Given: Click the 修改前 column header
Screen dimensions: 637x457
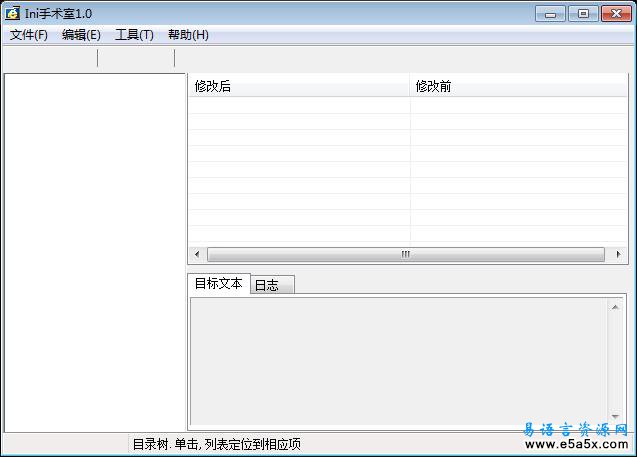Looking at the screenshot, I should point(518,86).
